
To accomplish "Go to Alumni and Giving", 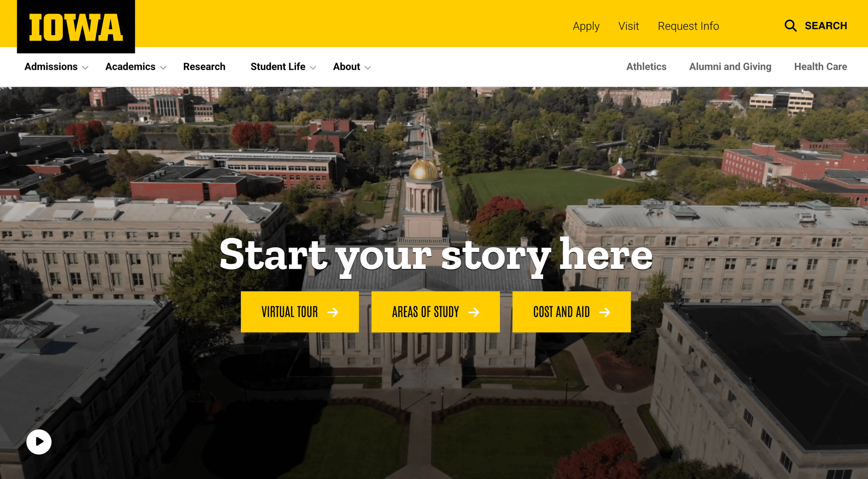I will click(x=730, y=67).
